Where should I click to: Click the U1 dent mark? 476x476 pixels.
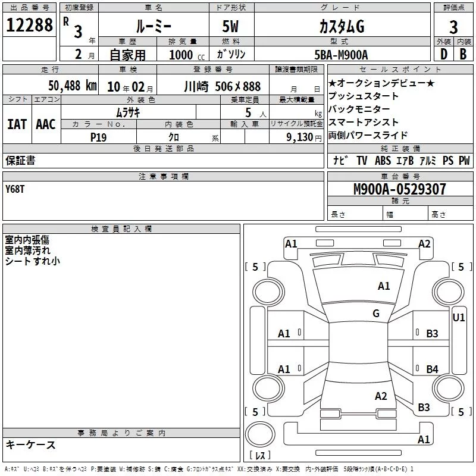click(x=458, y=318)
